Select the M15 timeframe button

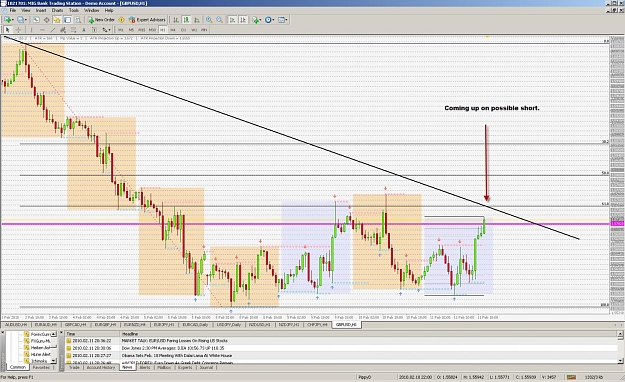(142, 30)
